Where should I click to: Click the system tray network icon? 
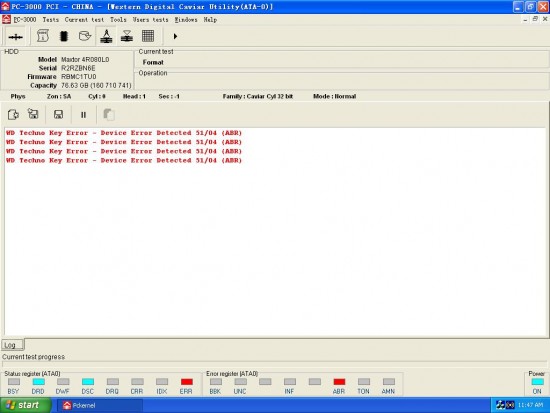pyautogui.click(x=501, y=405)
